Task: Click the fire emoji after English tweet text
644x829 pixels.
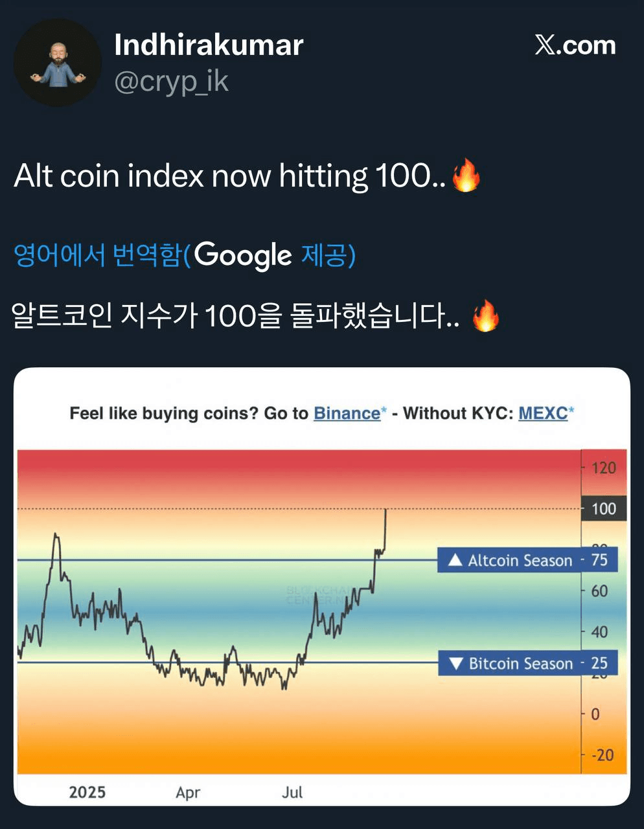Action: (466, 175)
